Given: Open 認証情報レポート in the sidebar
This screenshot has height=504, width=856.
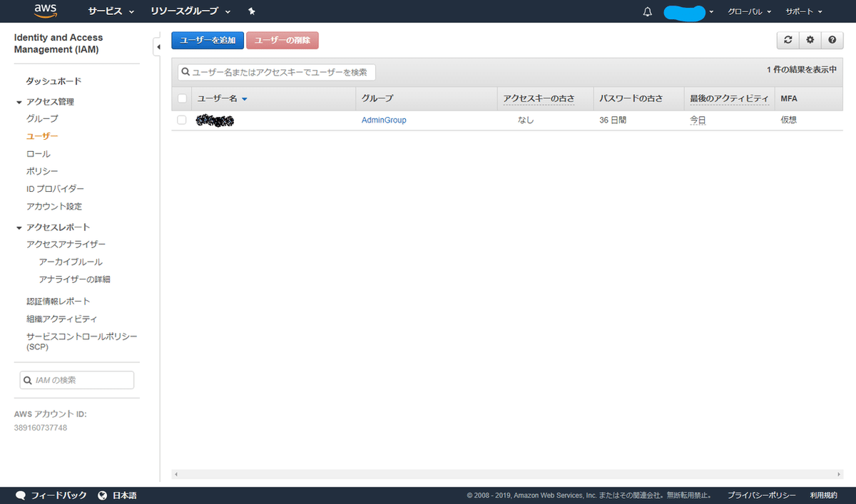Looking at the screenshot, I should (58, 302).
